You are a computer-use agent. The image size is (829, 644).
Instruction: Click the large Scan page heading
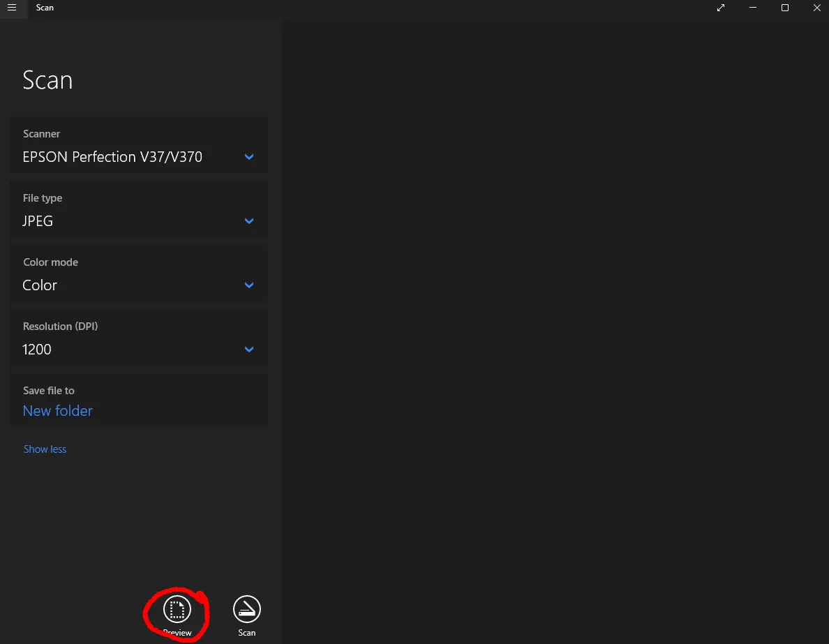point(47,80)
